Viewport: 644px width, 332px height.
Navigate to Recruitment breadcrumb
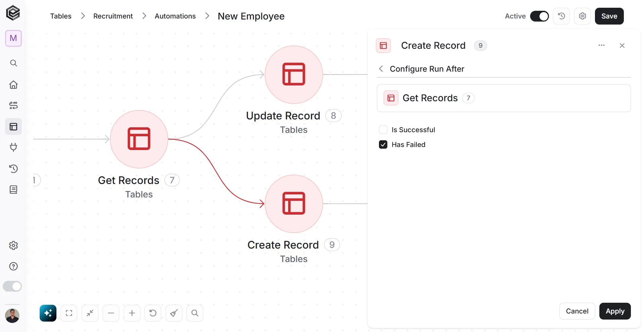coord(113,16)
